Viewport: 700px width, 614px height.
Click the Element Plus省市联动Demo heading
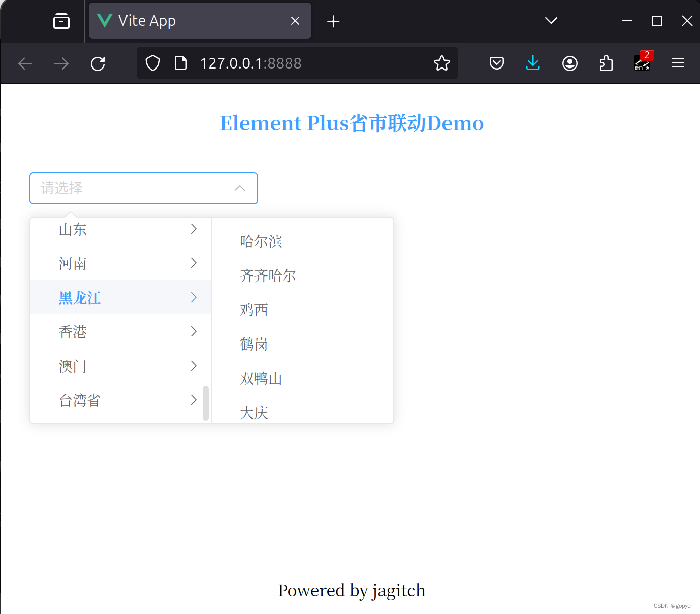point(352,123)
